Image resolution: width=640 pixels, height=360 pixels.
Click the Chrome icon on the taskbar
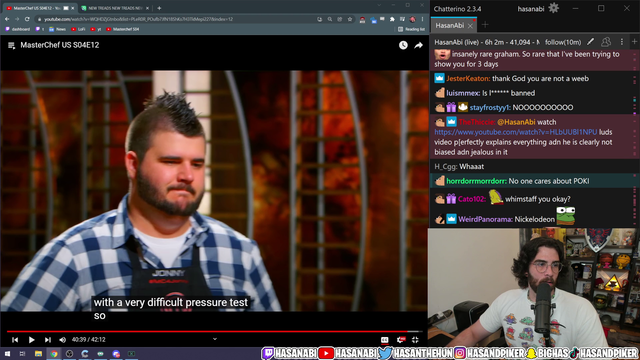tap(54, 354)
